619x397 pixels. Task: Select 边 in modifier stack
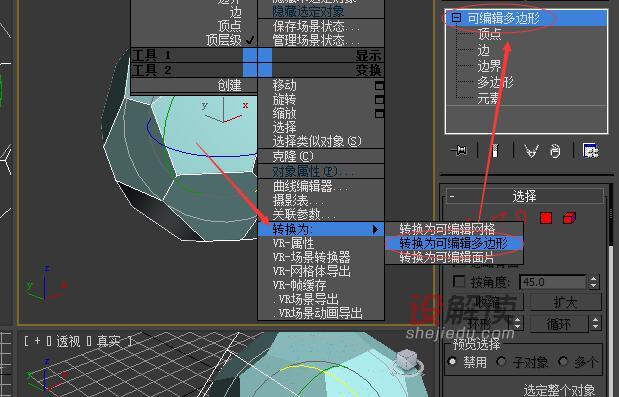484,50
